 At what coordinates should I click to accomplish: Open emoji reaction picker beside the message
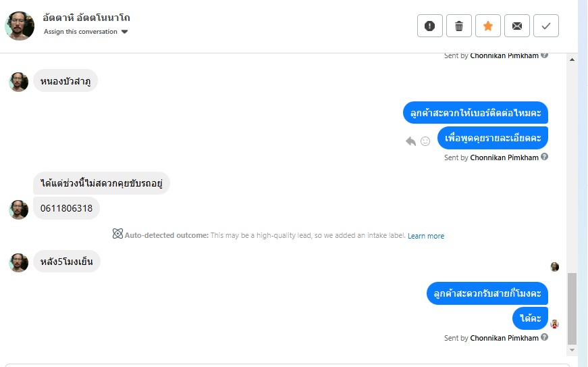[425, 141]
